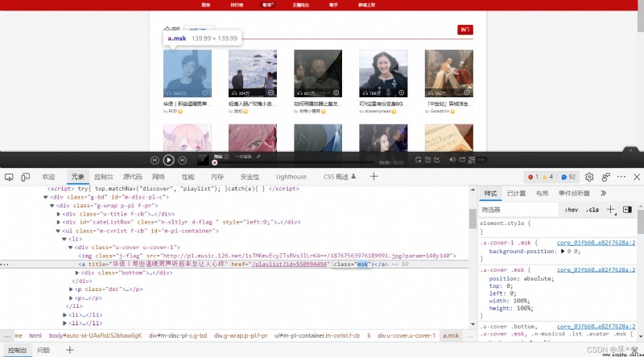This screenshot has width=644, height=357.
Task: Activate the inspect element picker icon in DevTools
Action: click(x=9, y=177)
